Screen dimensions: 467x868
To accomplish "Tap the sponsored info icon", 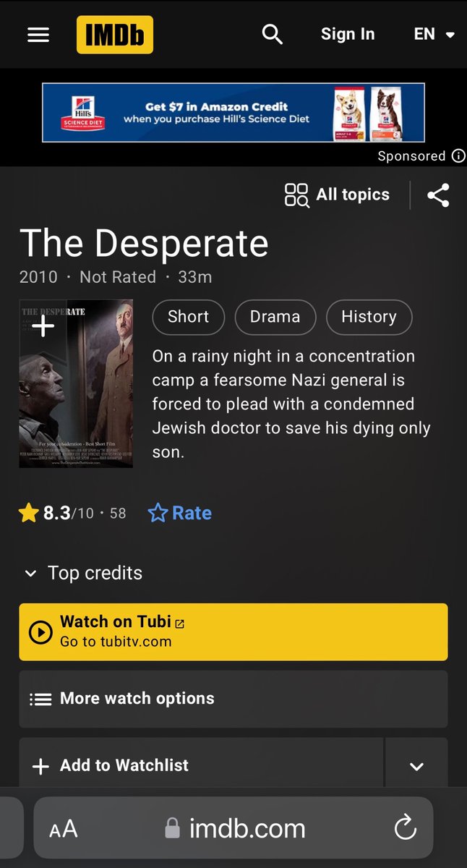I will click(x=458, y=156).
